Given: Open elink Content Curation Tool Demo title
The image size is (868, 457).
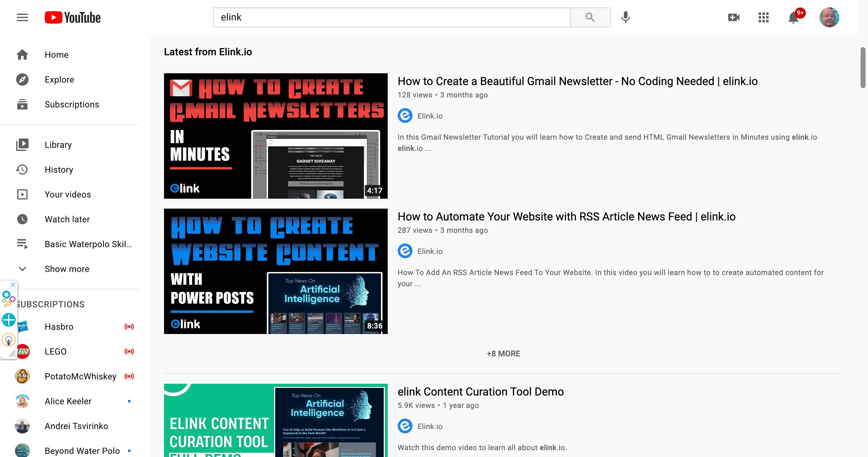Looking at the screenshot, I should pos(481,392).
